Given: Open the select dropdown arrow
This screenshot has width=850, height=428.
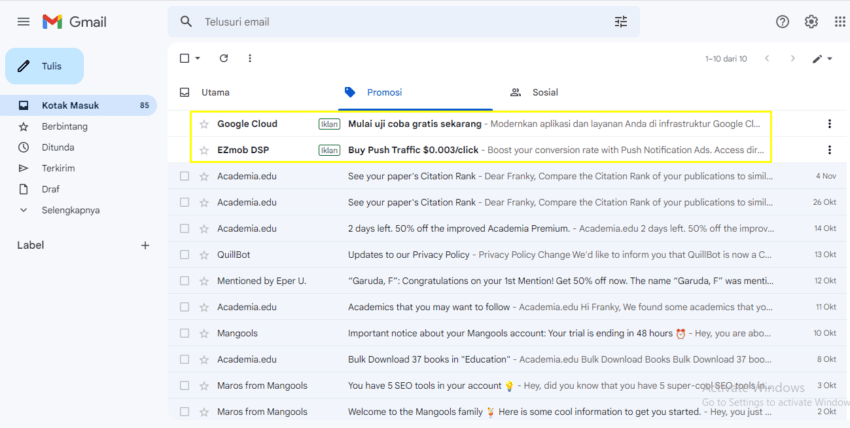Looking at the screenshot, I should pyautogui.click(x=197, y=58).
